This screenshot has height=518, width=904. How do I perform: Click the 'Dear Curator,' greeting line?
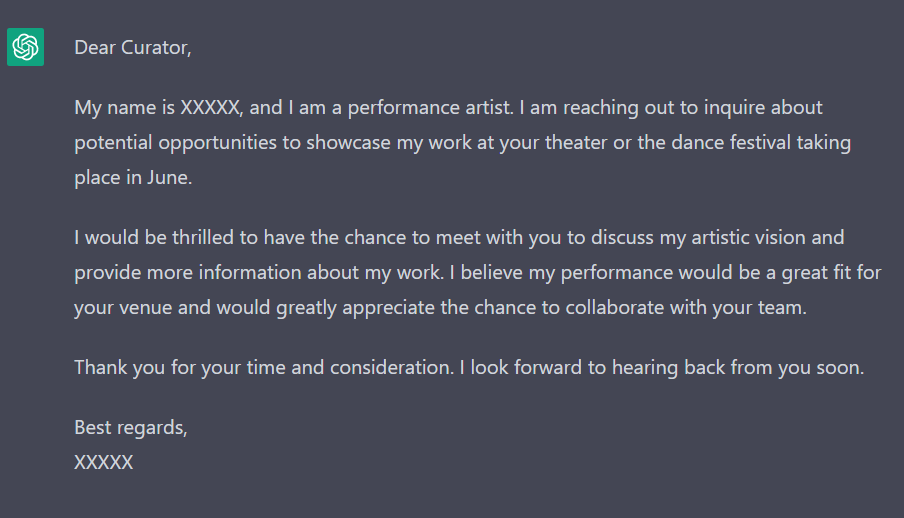tap(133, 48)
